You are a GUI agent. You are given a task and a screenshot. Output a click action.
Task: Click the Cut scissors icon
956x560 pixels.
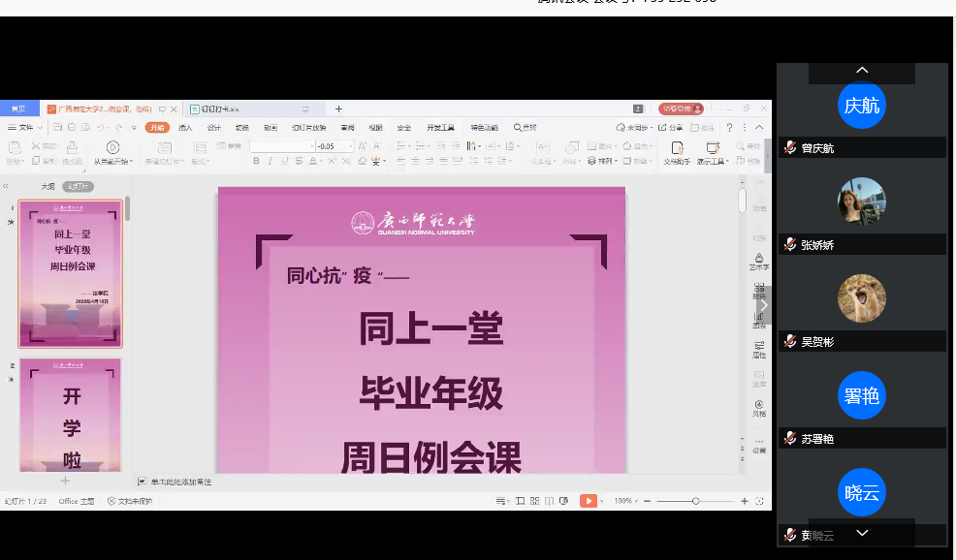[36, 146]
